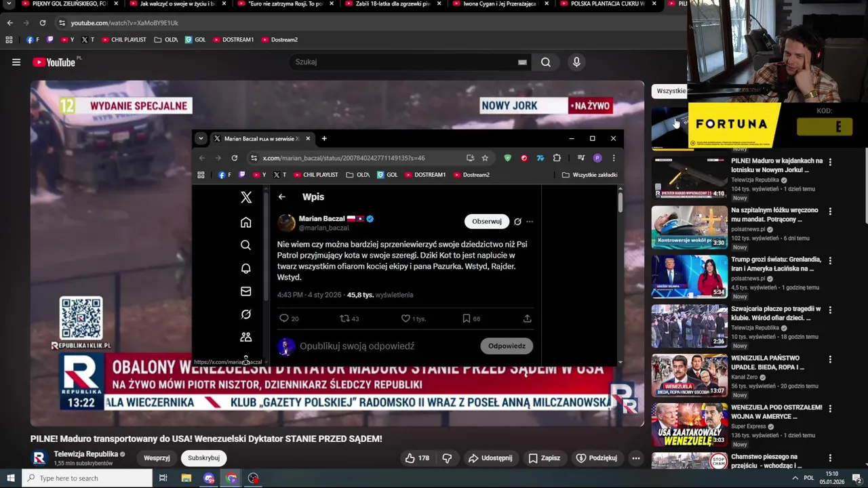Reload the inner X browser window
Screen dimensions: 868x488
tap(235, 158)
